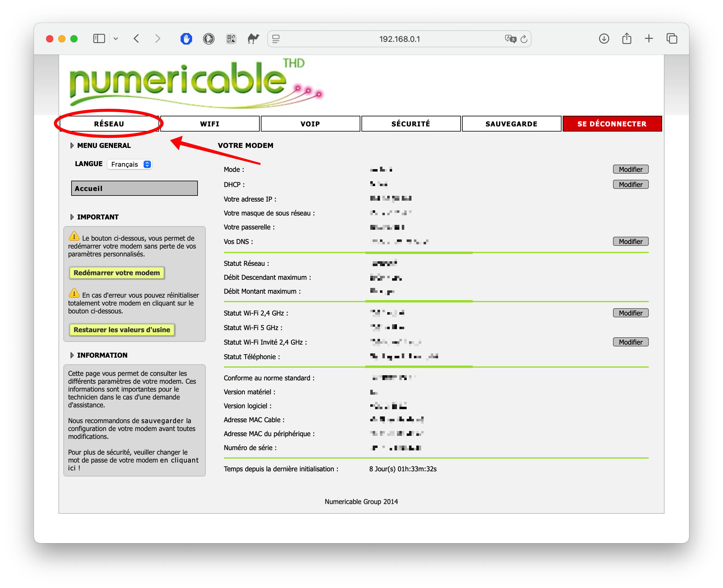Click the camel extension icon in toolbar
The height and width of the screenshot is (588, 723).
coord(253,39)
